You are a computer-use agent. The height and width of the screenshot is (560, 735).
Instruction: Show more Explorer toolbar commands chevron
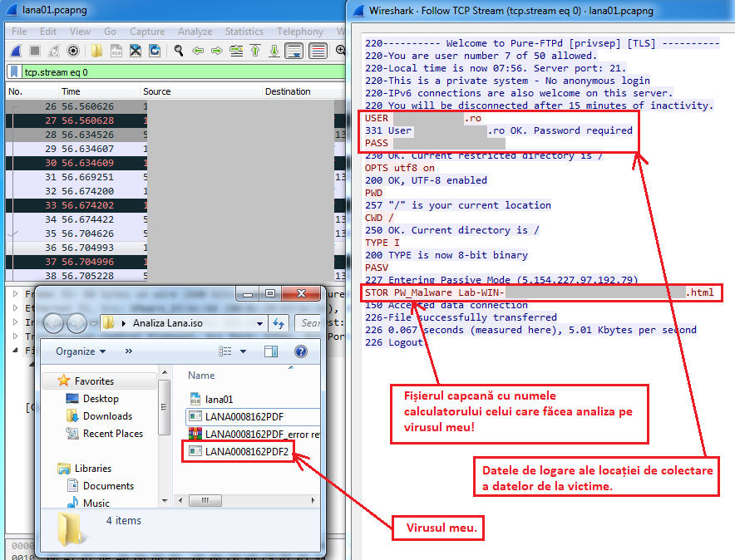(128, 351)
